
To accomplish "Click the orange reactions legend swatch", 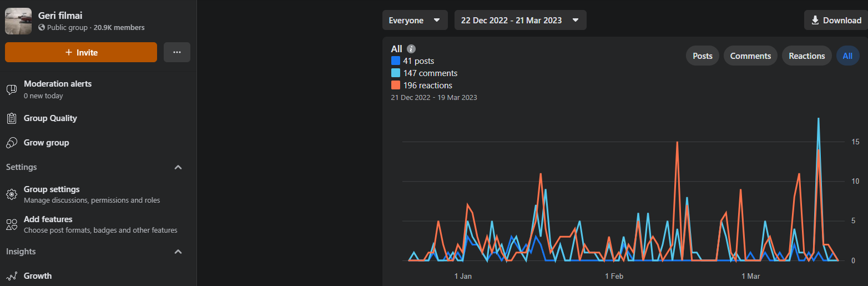I will (396, 86).
